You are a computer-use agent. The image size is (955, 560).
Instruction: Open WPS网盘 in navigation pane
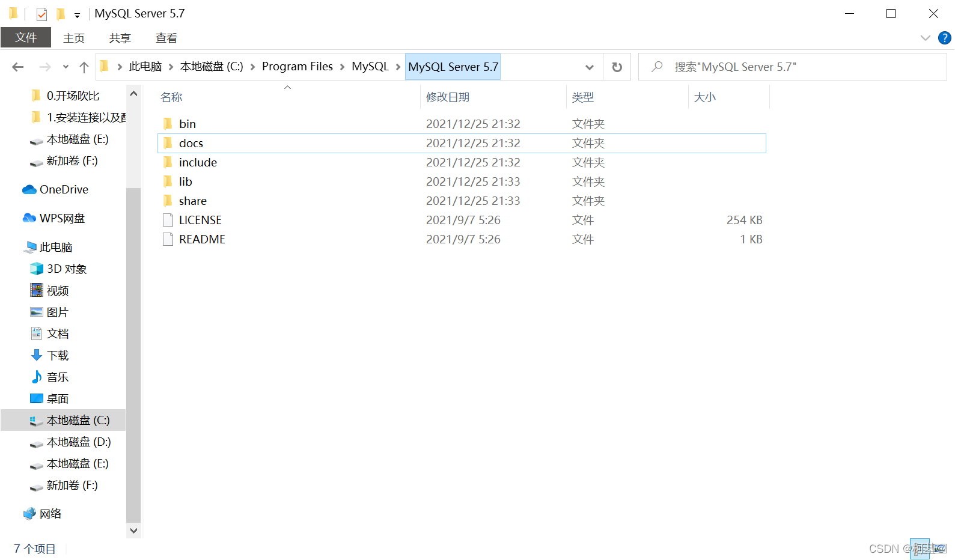(62, 218)
